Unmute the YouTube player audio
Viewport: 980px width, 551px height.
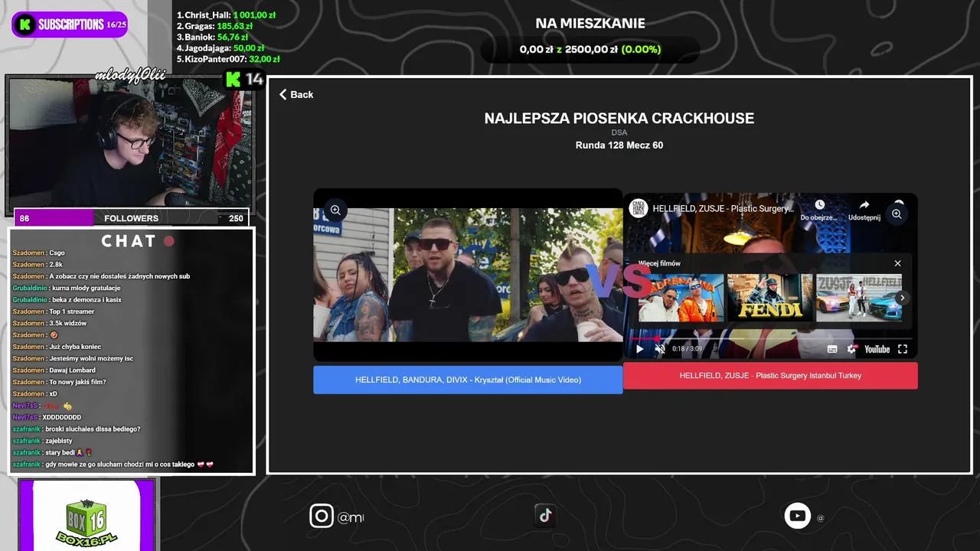coord(660,349)
